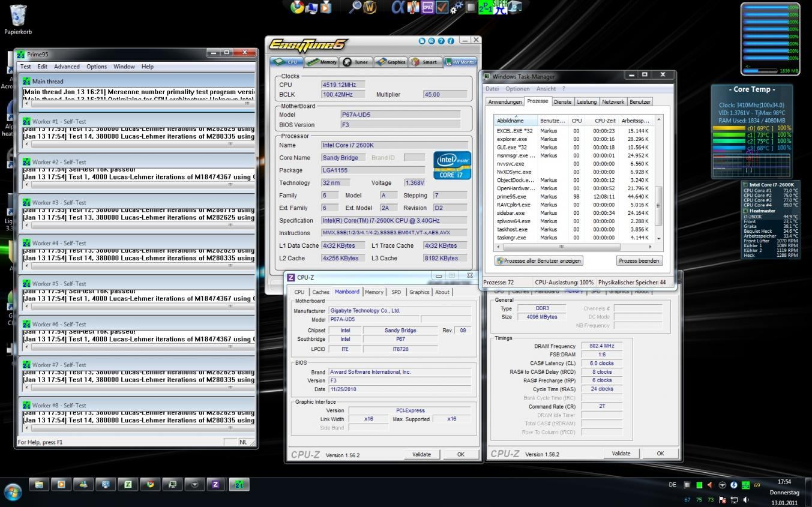Open the magnifier search icon in top dock
Image resolution: width=812 pixels, height=507 pixels.
[355, 7]
